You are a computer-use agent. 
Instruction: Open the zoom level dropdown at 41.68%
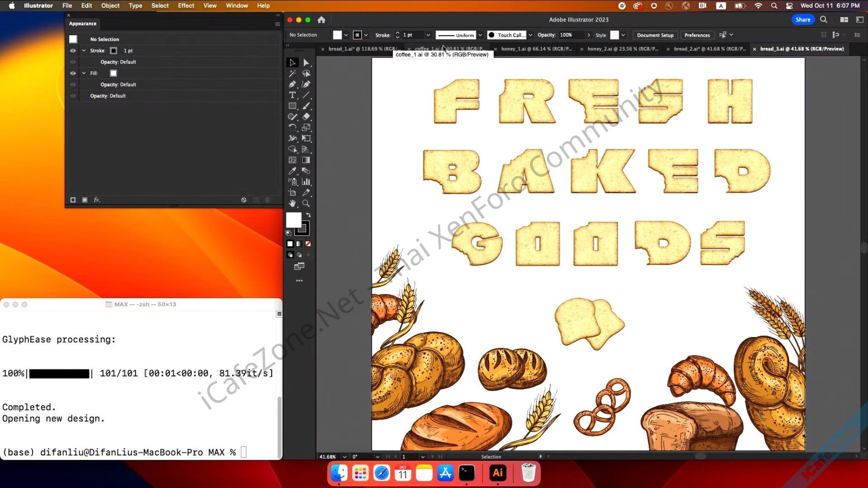[344, 457]
